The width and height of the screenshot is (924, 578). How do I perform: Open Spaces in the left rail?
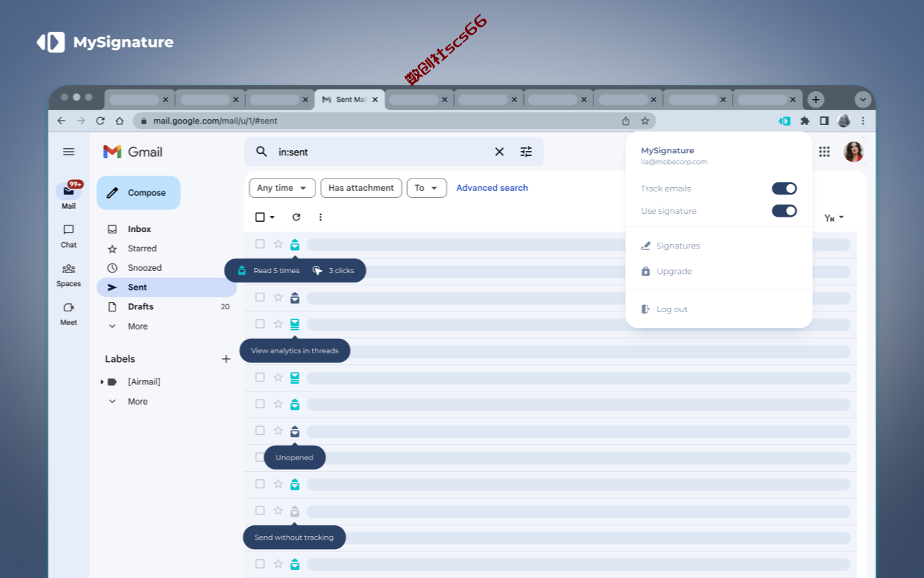pos(69,274)
